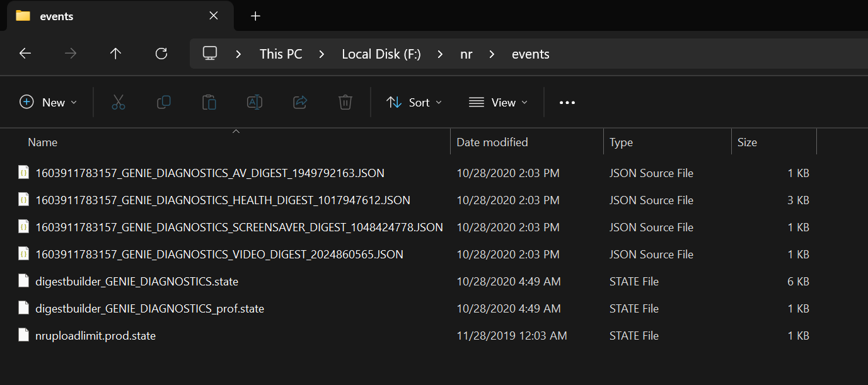Expand the New item menu

tap(49, 102)
